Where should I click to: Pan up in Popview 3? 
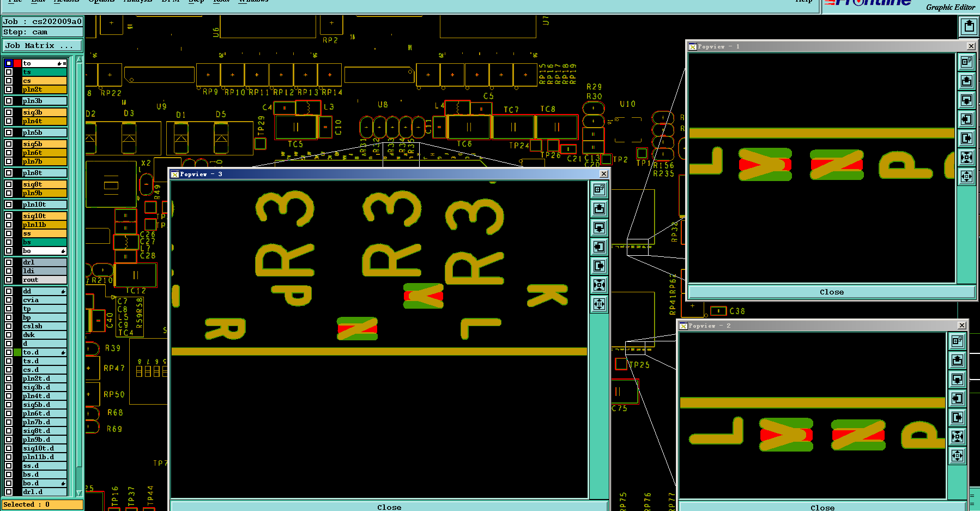point(599,208)
